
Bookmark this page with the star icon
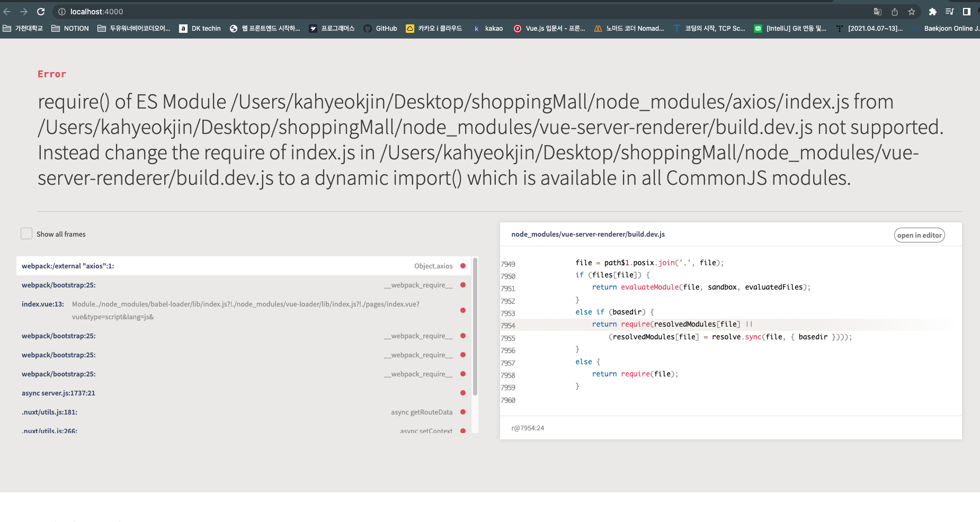912,12
